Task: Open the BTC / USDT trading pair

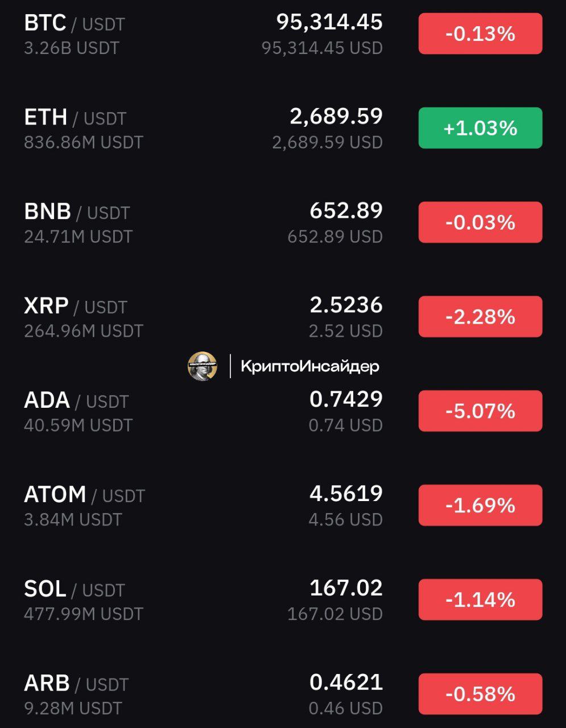Action: tap(74, 24)
